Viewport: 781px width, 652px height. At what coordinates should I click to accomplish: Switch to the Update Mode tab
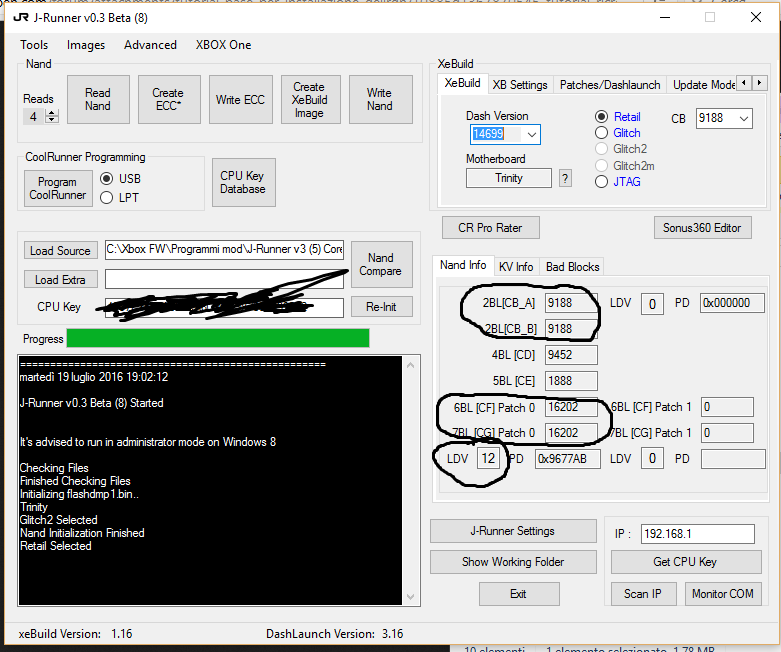(702, 85)
